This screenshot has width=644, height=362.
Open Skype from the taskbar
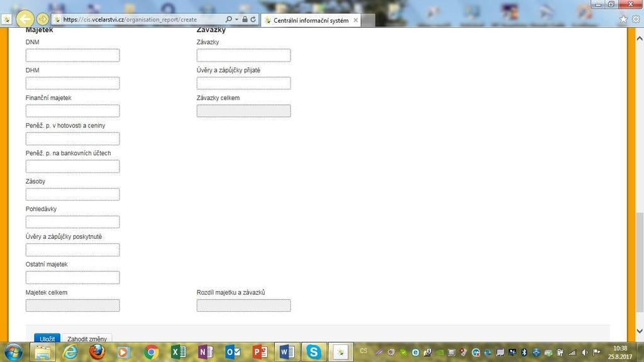tap(314, 352)
